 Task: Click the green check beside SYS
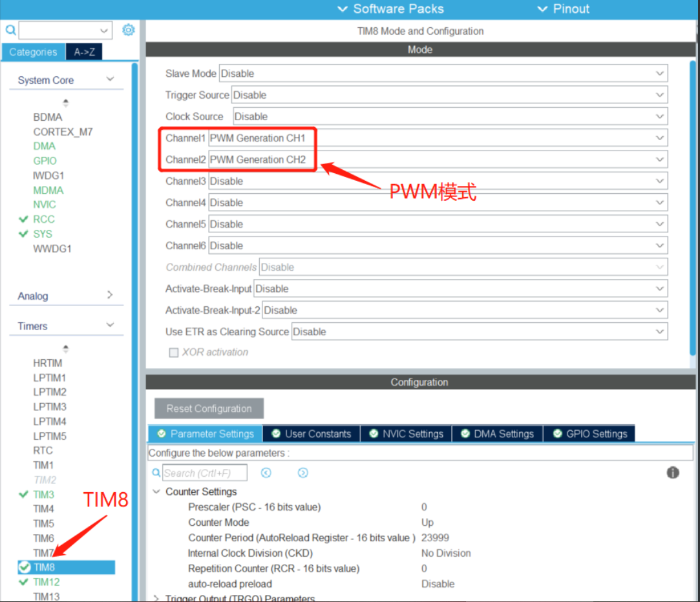coord(24,234)
